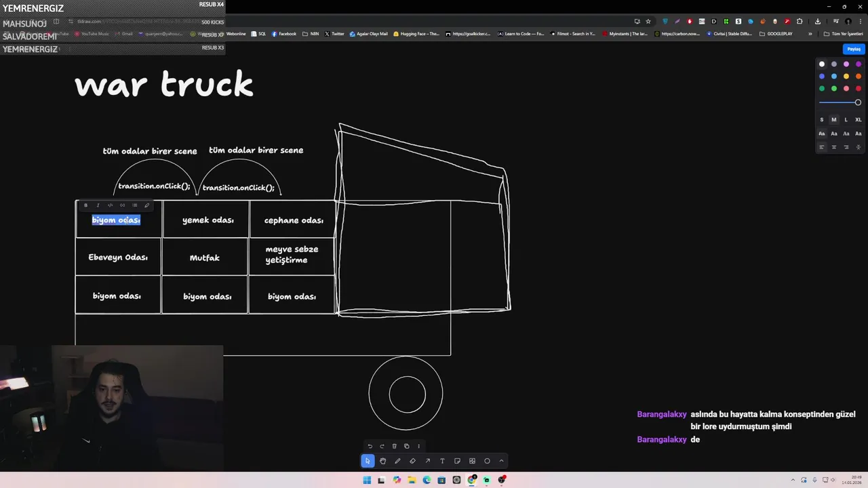Align text center
This screenshot has width=868, height=488.
tap(834, 147)
